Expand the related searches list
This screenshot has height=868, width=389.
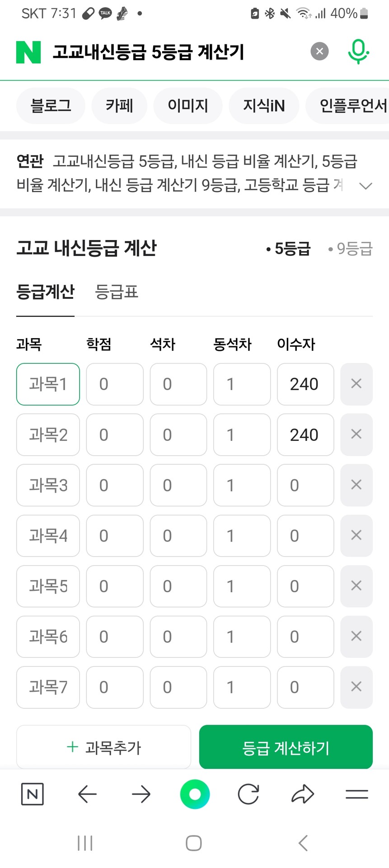pyautogui.click(x=366, y=185)
